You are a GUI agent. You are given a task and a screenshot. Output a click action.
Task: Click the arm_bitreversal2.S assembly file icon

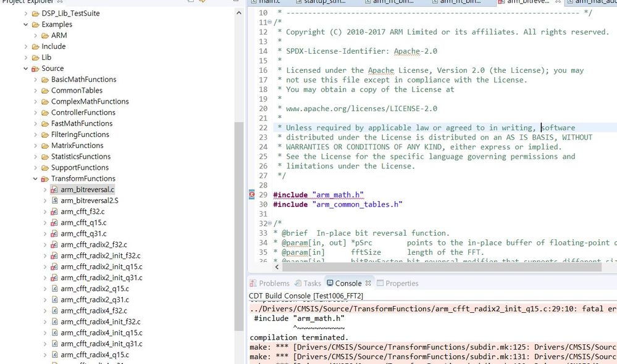point(55,201)
